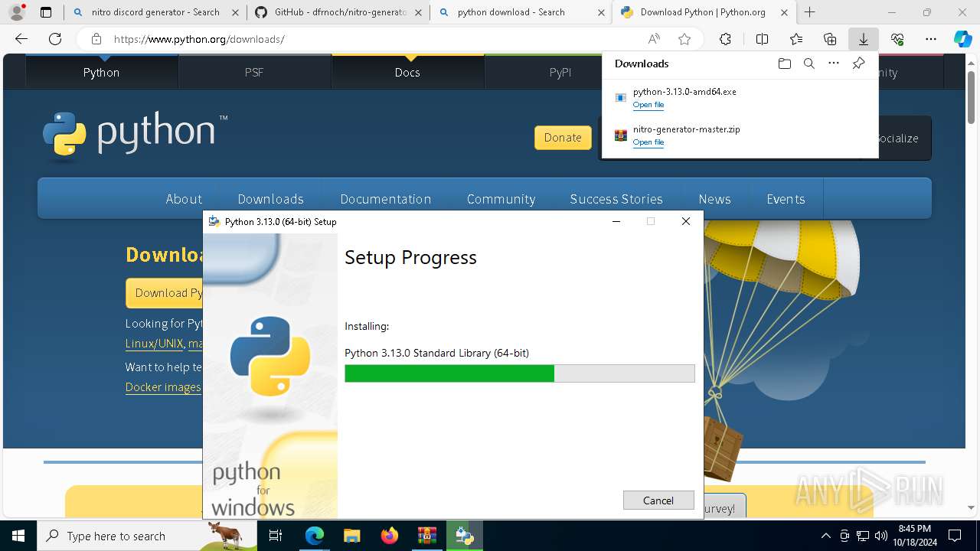Image resolution: width=980 pixels, height=551 pixels.
Task: Click the Windows Start button
Action: tap(18, 536)
